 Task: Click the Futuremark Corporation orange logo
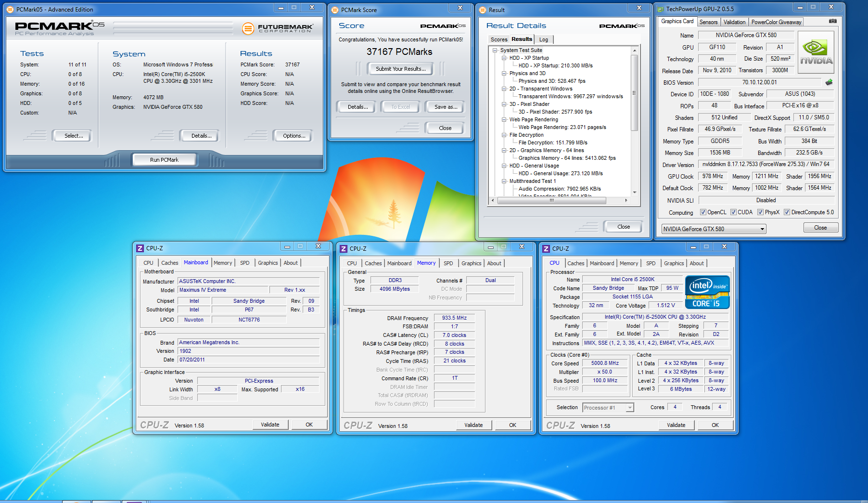pos(248,28)
